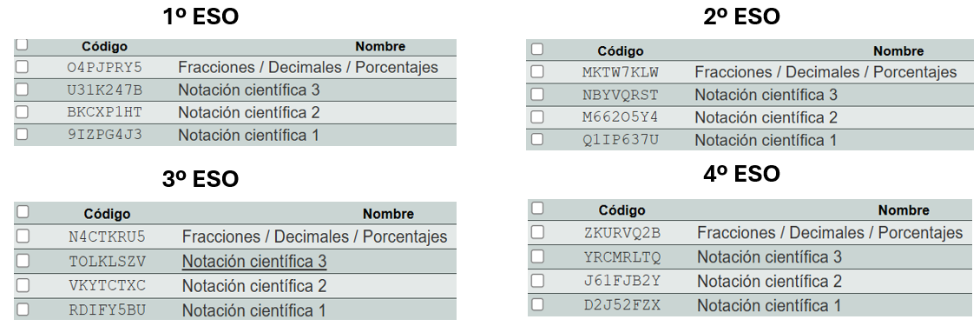Select the checkbox next to RDIFY5BU
Screen dimensions: 980x326
click(23, 309)
